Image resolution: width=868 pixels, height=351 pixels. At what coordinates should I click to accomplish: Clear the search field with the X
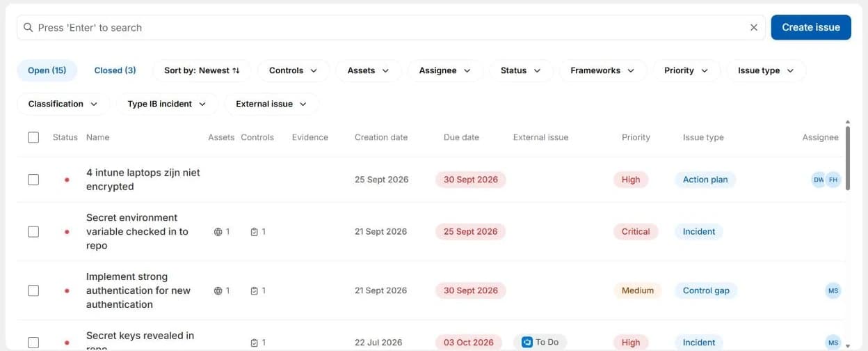(x=754, y=28)
